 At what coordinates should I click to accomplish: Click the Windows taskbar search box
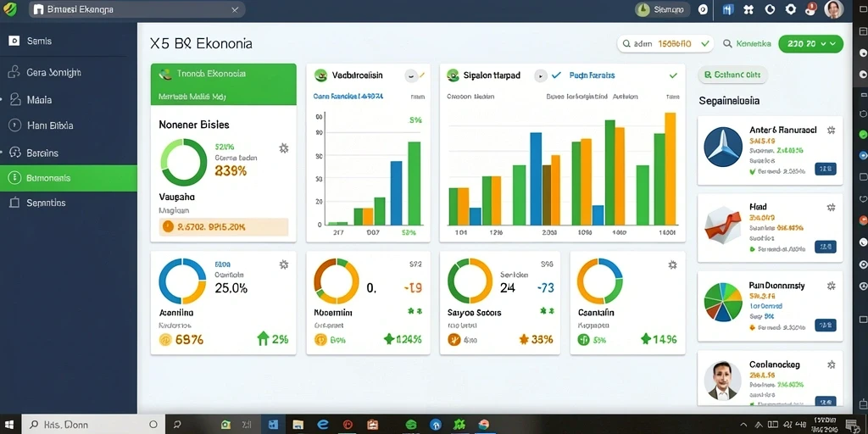[x=93, y=425]
